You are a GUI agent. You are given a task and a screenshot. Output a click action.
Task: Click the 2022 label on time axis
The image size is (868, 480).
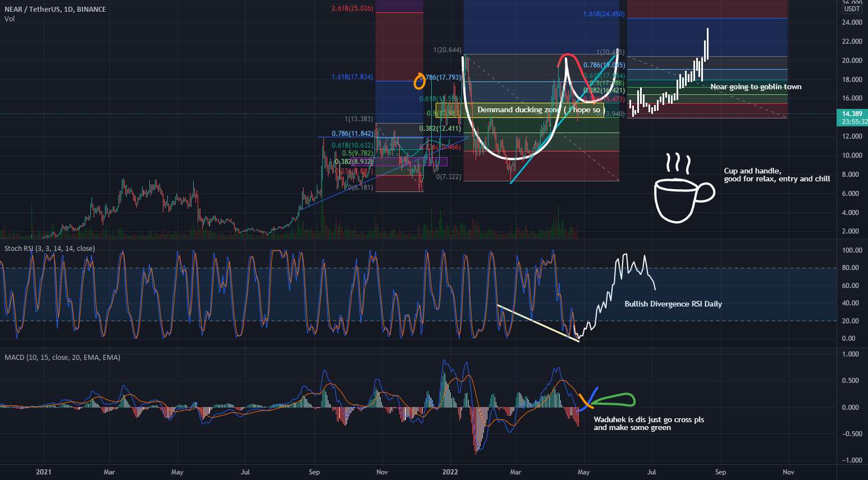point(450,472)
